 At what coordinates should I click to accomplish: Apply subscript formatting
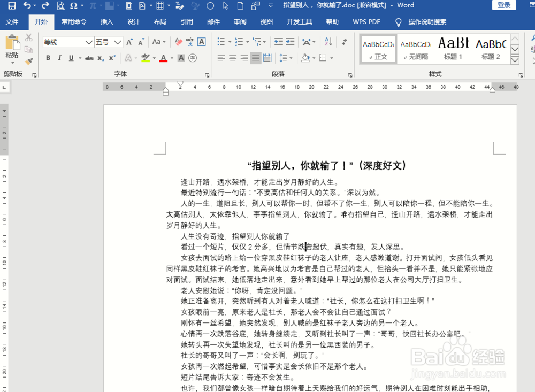click(101, 58)
